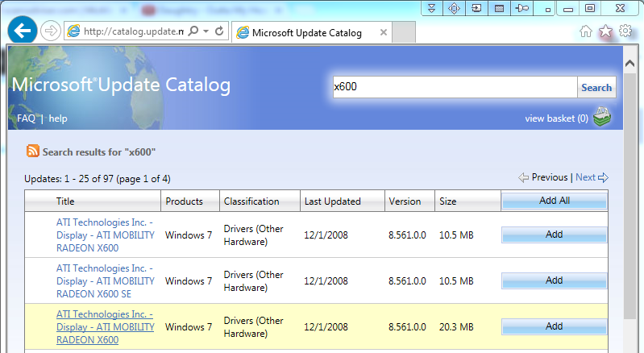Click the greyed forward arrow button
The image size is (644, 353).
pos(51,31)
